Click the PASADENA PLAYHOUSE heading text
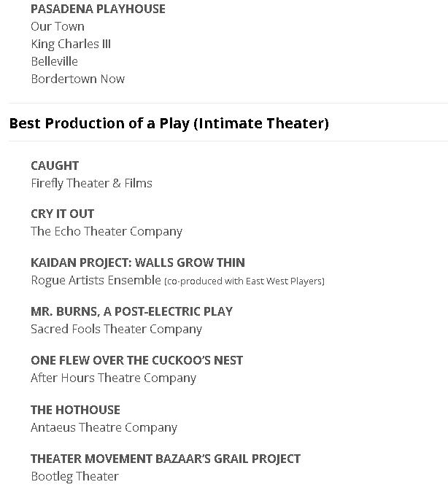Screen dimensions: 448x498 98,9
